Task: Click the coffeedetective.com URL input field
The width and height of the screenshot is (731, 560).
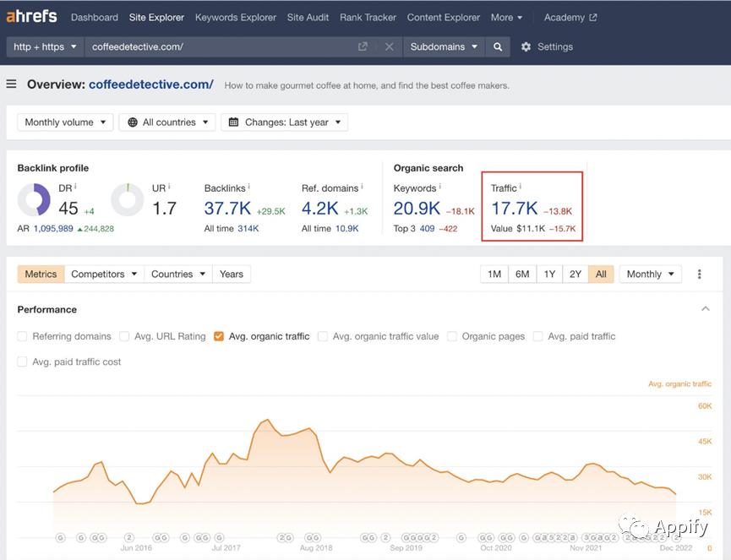Action: [220, 47]
